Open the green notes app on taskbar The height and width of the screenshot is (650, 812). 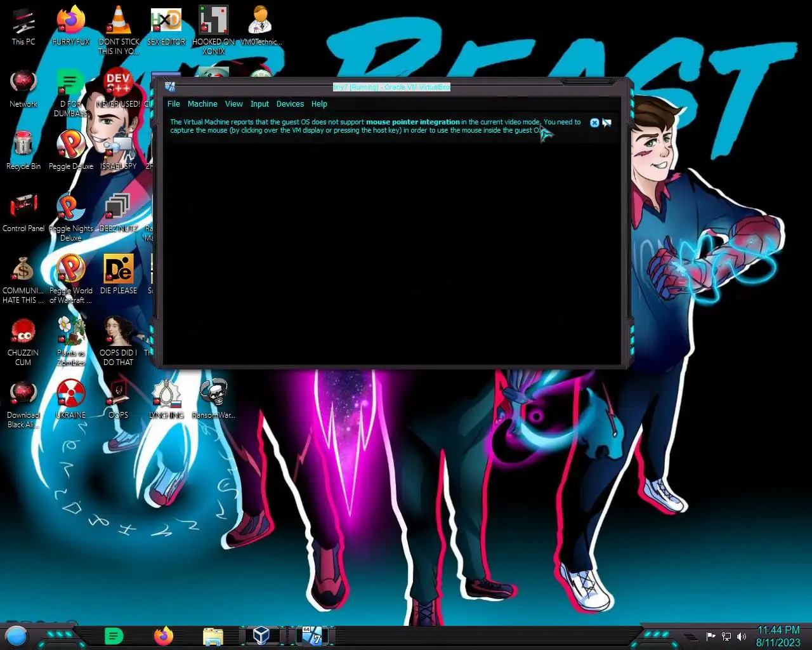coord(114,636)
